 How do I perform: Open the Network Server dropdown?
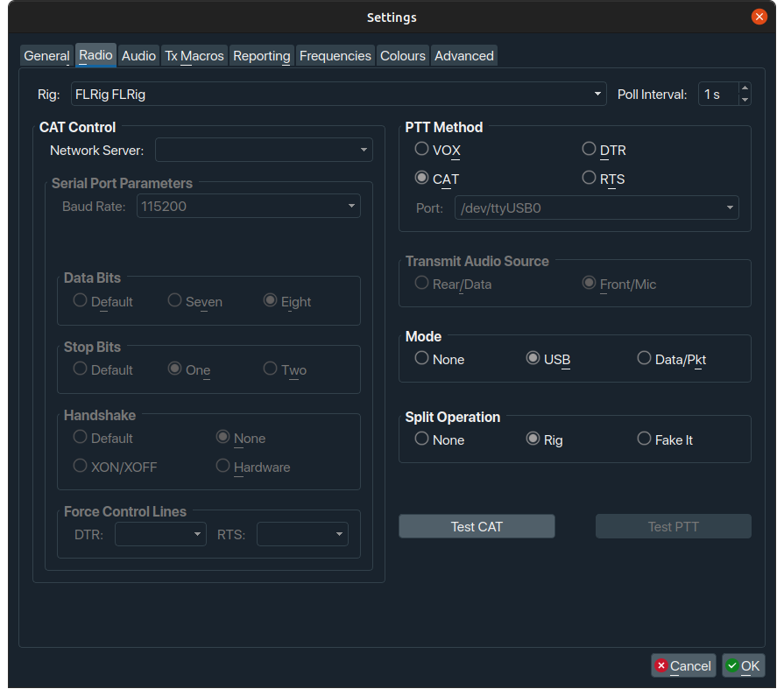tap(364, 149)
